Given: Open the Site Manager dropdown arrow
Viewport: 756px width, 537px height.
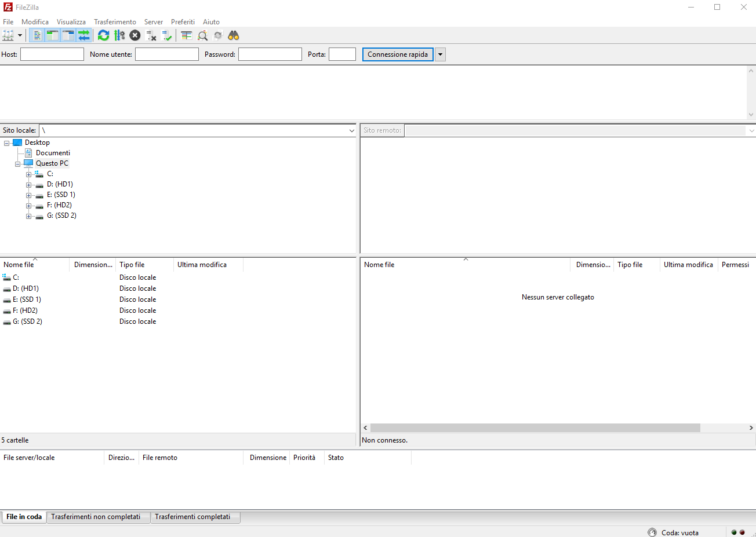Looking at the screenshot, I should 20,35.
